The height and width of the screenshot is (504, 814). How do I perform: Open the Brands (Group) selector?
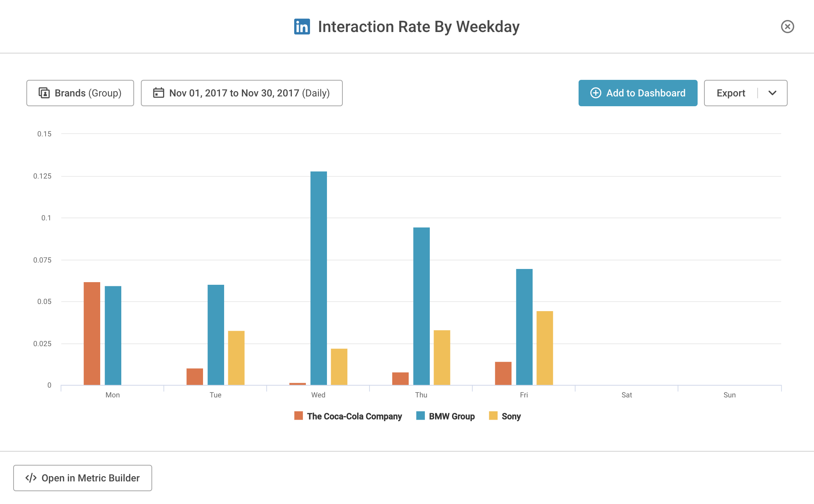point(80,93)
